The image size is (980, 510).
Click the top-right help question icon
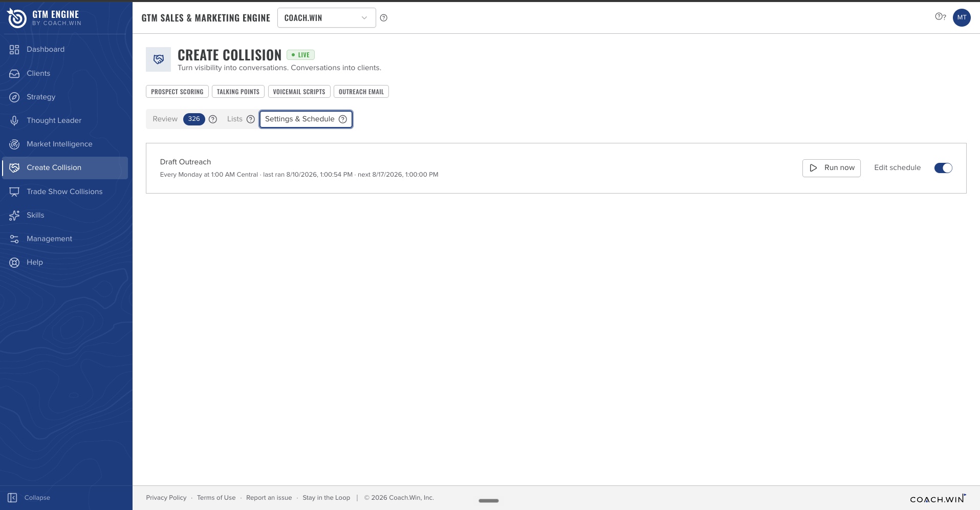[x=940, y=17]
